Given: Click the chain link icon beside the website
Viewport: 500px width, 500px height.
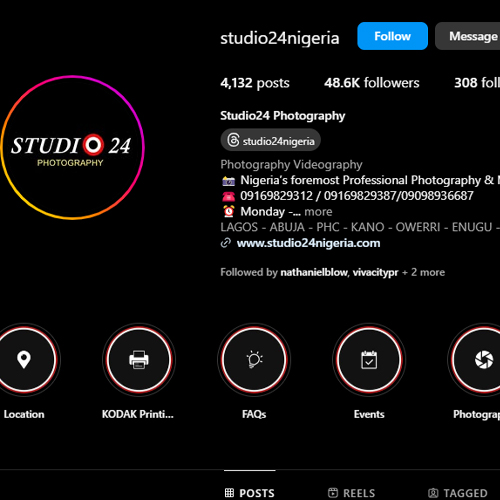Looking at the screenshot, I should (226, 243).
